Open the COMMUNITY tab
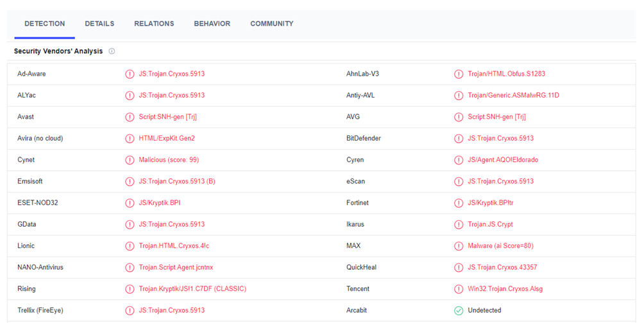 point(272,24)
